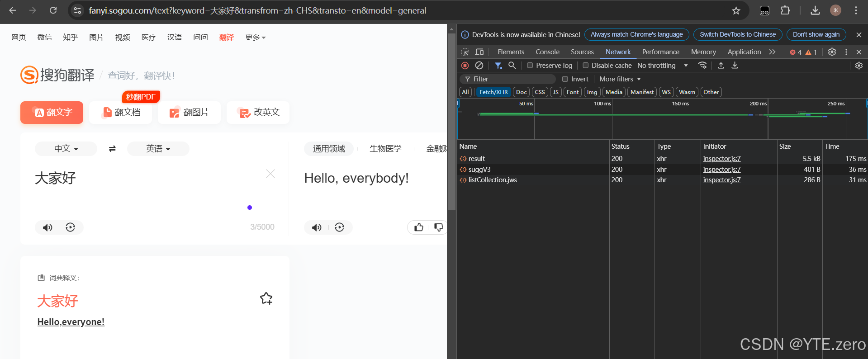
Task: Play audio of the translated text
Action: point(317,227)
